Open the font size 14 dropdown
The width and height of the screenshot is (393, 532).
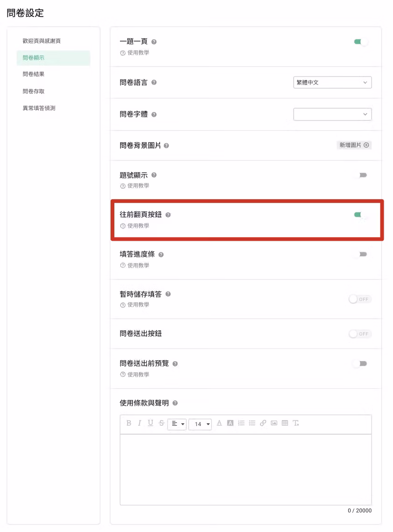(x=200, y=424)
